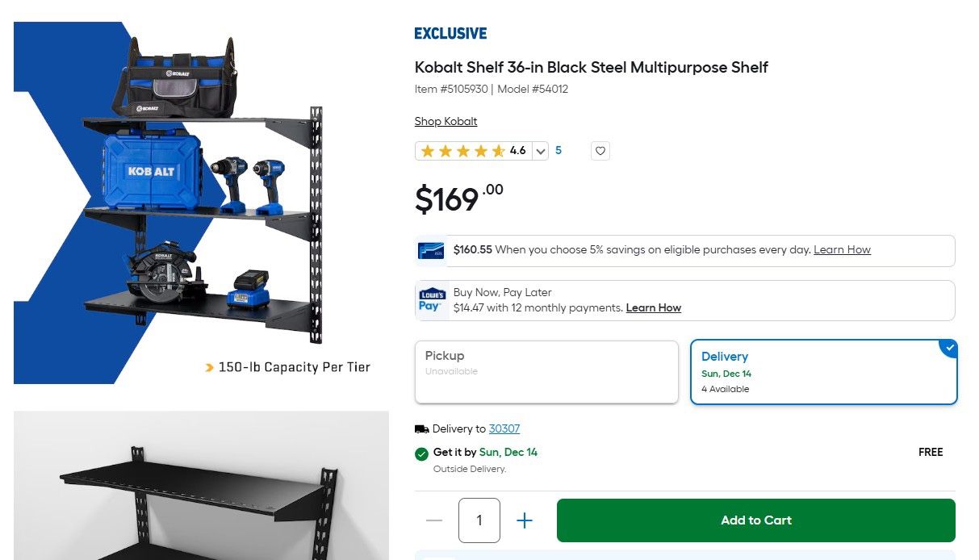Change delivery location via the 30307 link
The width and height of the screenshot is (979, 560).
(x=504, y=428)
